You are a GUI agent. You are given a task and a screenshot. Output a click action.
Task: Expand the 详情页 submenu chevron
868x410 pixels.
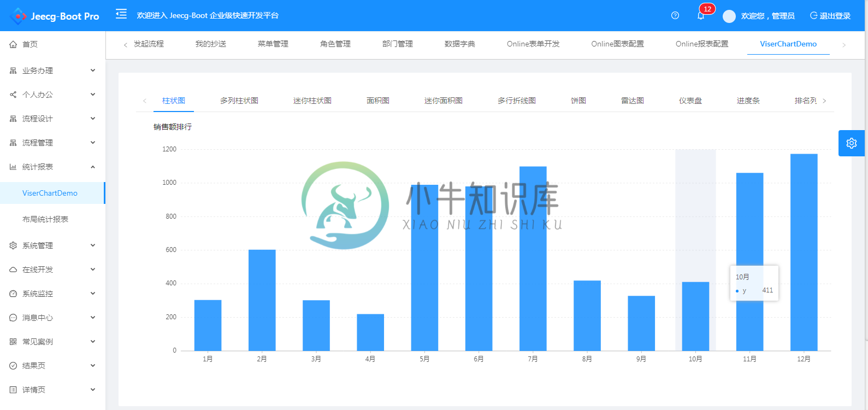point(93,390)
